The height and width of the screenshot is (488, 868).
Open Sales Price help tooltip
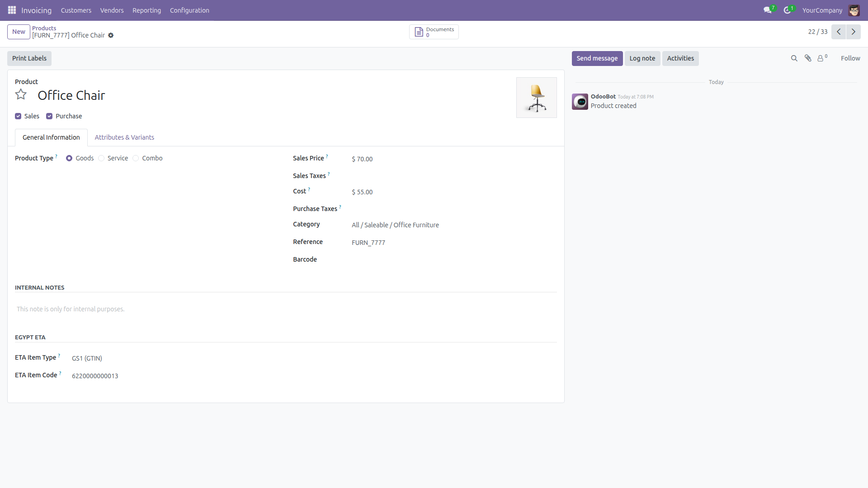coord(327,156)
